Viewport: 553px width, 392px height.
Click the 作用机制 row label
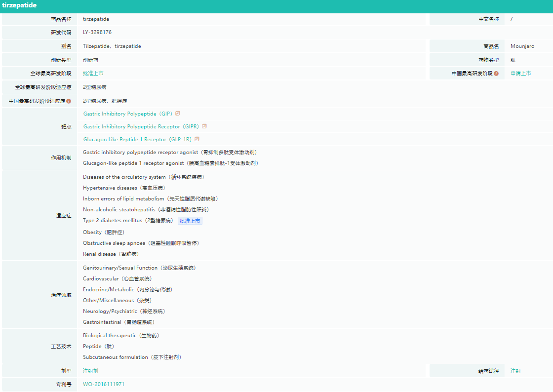(61, 158)
